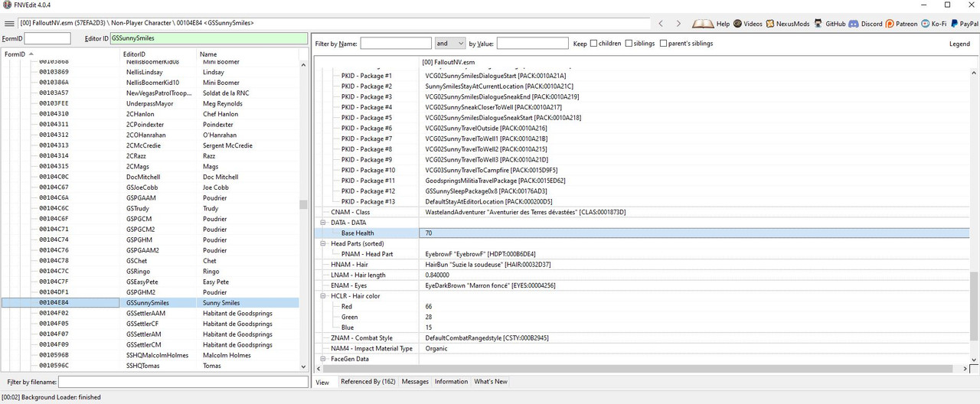The height and width of the screenshot is (404, 980).
Task: Select the HNAM - Hair row
Action: click(x=642, y=265)
